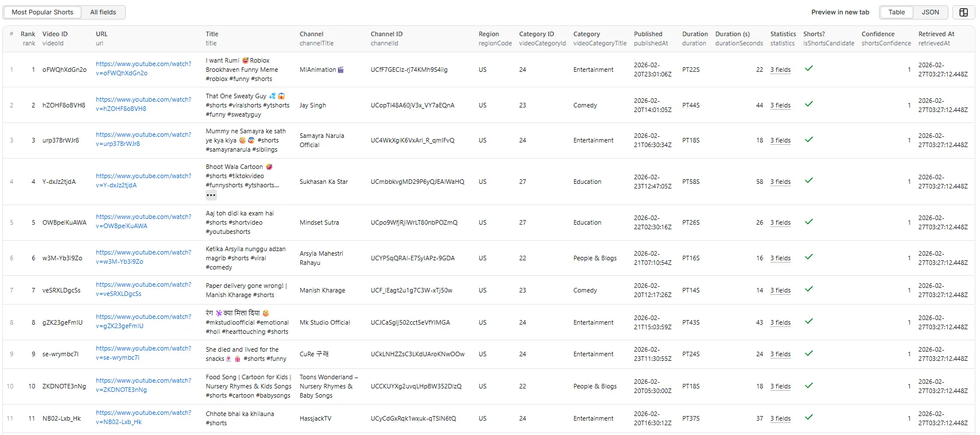Click Shorts checkmark in Toons Wonderland row
The height and width of the screenshot is (435, 980).
(808, 386)
